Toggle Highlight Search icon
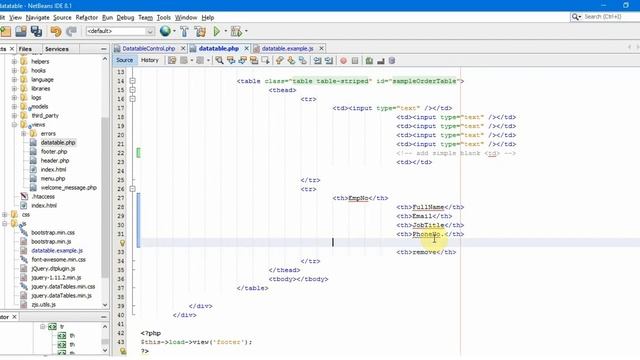 [x=254, y=60]
